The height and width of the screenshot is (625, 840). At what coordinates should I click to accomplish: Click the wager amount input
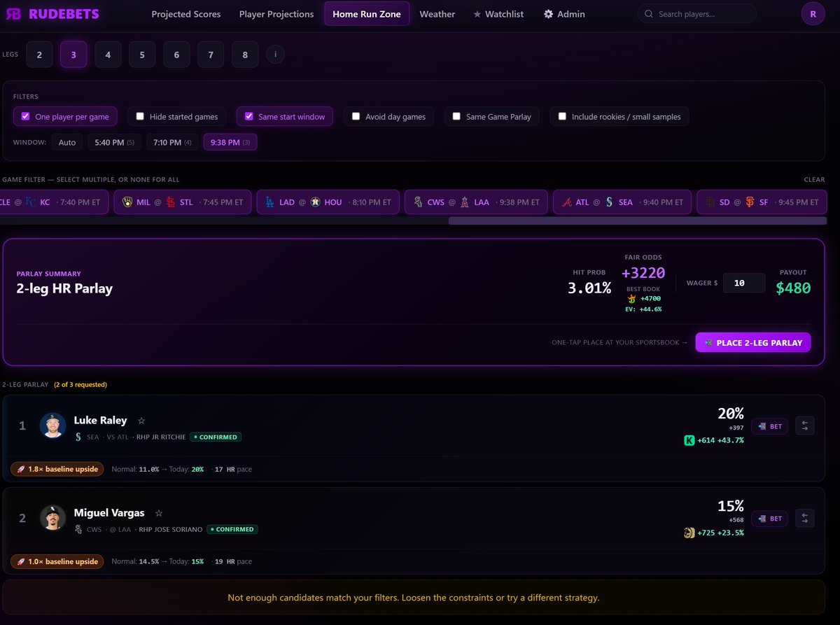click(x=744, y=283)
